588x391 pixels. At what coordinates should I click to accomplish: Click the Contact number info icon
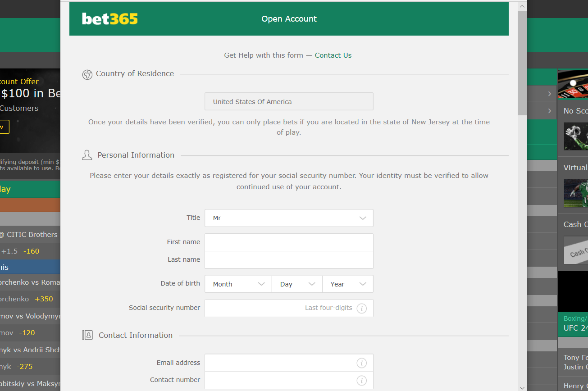pyautogui.click(x=361, y=381)
